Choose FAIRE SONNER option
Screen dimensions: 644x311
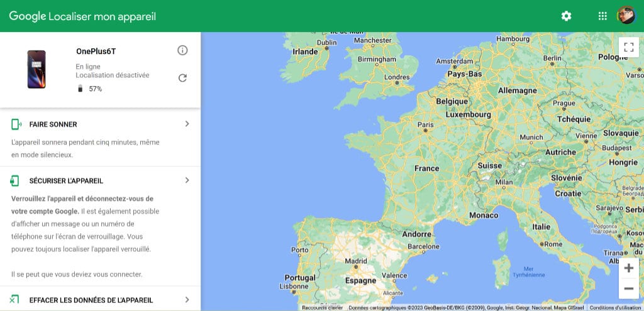pyautogui.click(x=53, y=124)
